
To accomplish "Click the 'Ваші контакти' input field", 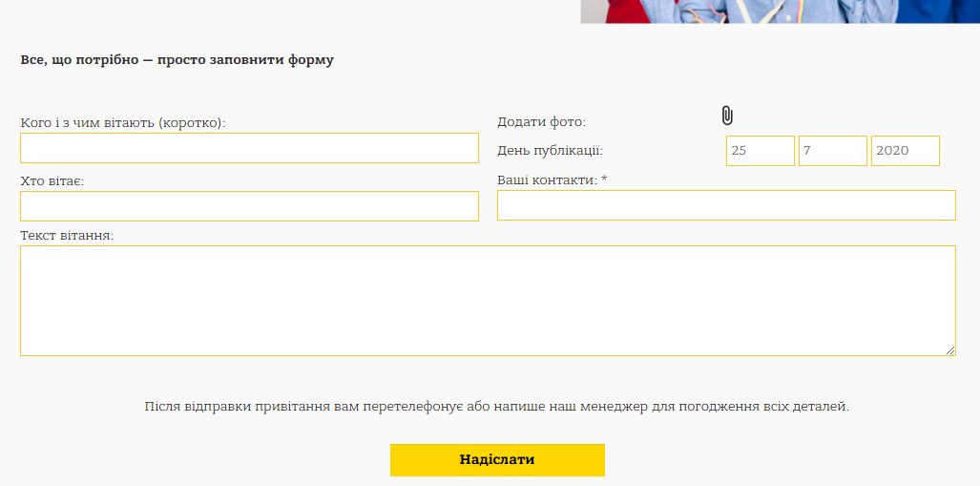I will [x=726, y=205].
